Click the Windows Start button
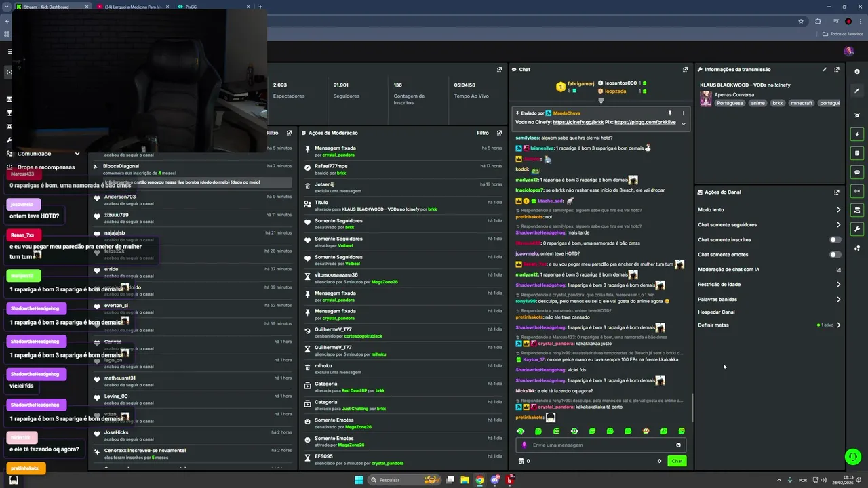Screen dimensions: 868x488 point(359,480)
